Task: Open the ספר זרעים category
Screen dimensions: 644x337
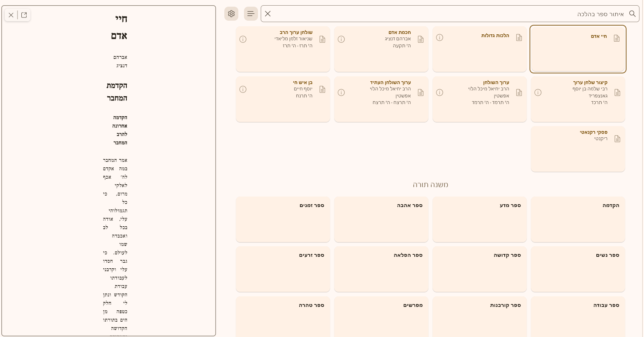Action: (x=283, y=269)
